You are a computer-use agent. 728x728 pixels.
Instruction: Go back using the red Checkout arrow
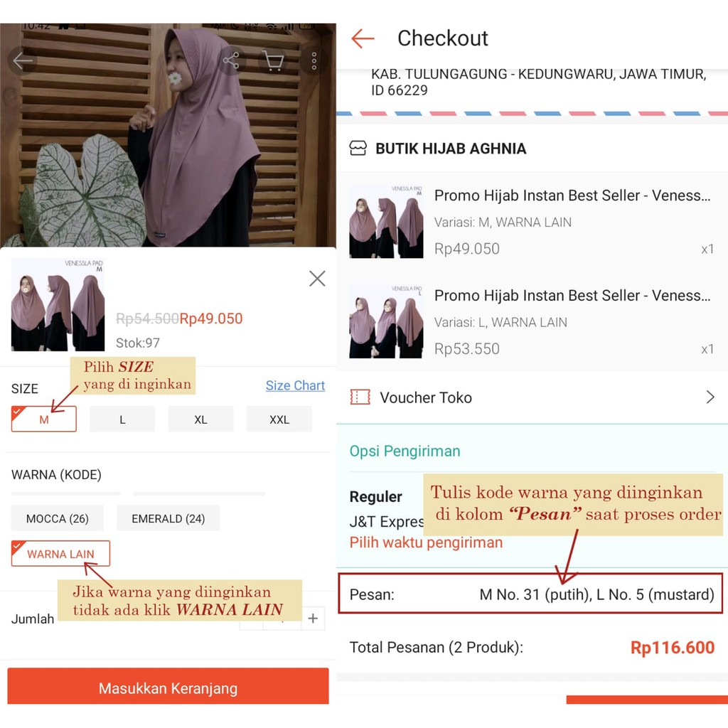[x=363, y=38]
